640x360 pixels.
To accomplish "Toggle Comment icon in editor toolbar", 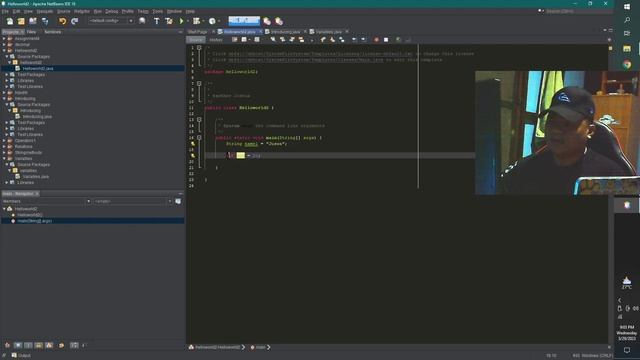I will coord(398,40).
